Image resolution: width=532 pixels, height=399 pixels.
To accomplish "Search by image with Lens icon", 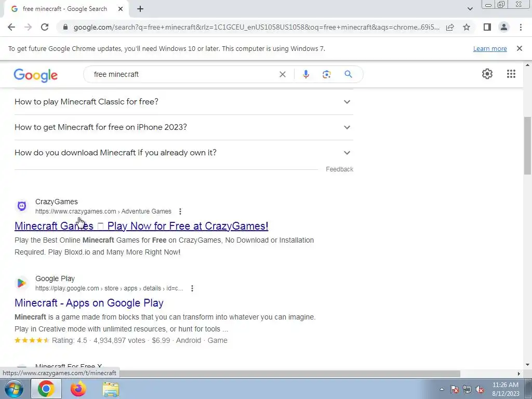I will 326,74.
